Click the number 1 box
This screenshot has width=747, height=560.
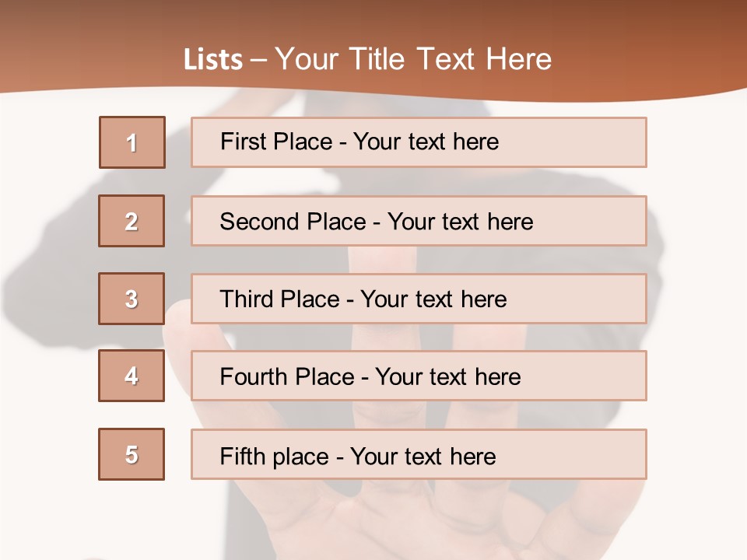point(132,142)
